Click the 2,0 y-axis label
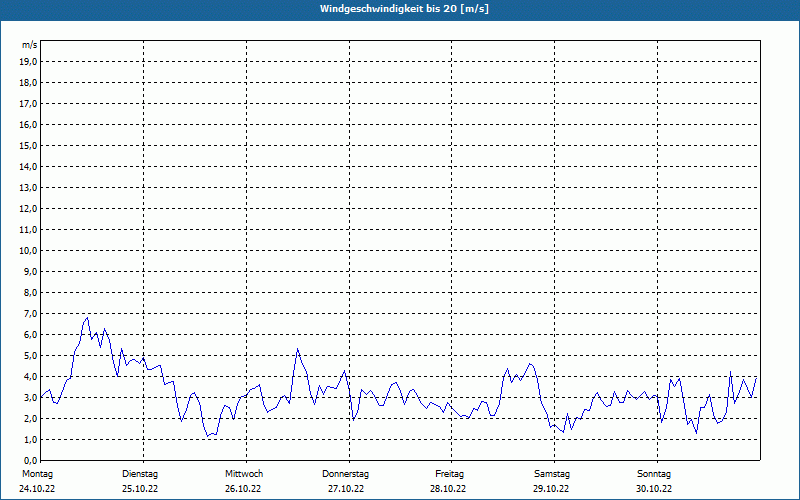This screenshot has width=800, height=500. point(30,418)
